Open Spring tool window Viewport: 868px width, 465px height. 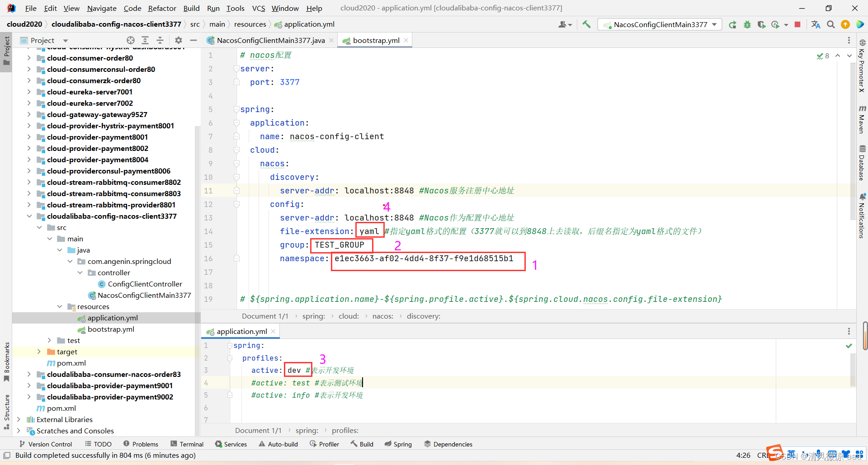[398, 444]
